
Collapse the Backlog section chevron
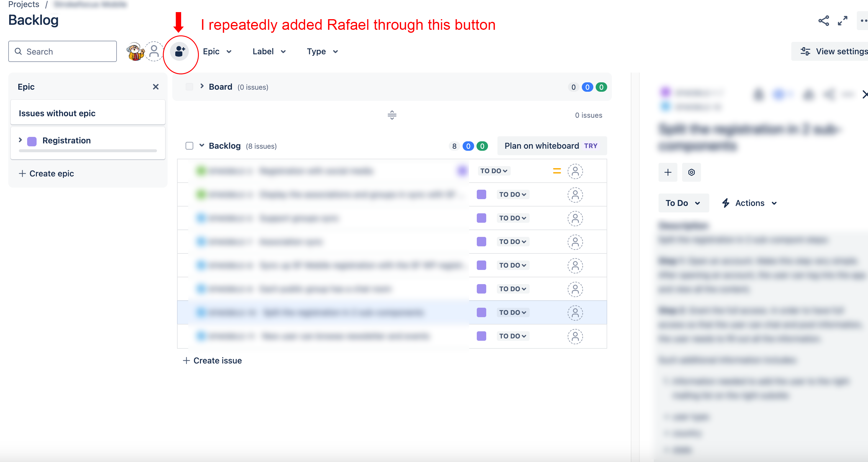202,145
